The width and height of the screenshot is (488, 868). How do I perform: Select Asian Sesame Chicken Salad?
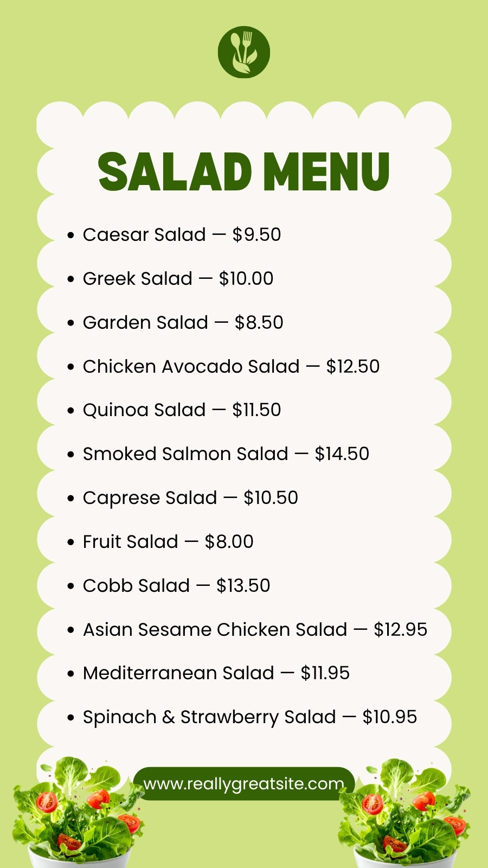255,630
